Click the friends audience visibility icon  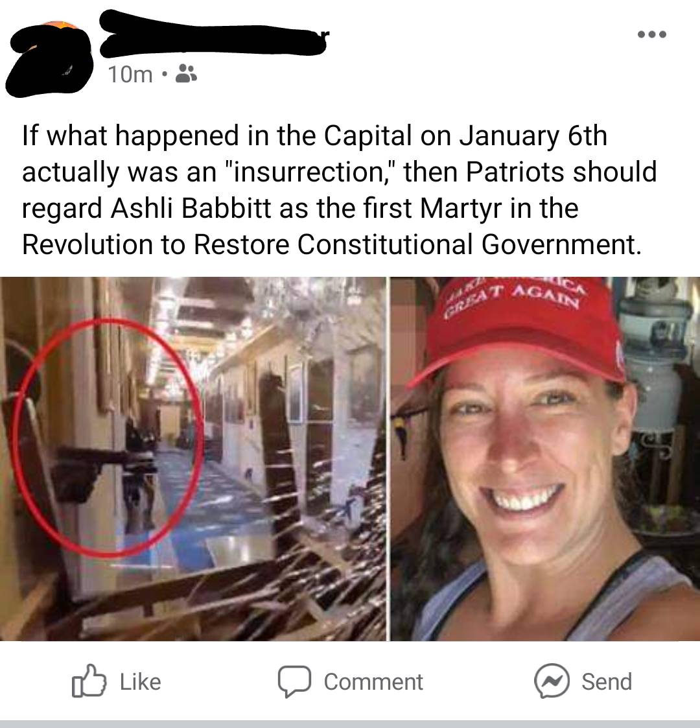click(186, 73)
